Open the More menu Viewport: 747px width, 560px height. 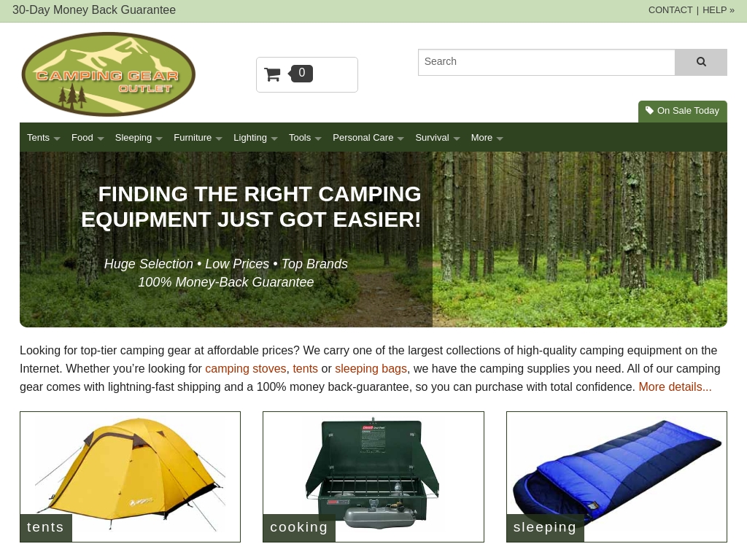(x=487, y=138)
